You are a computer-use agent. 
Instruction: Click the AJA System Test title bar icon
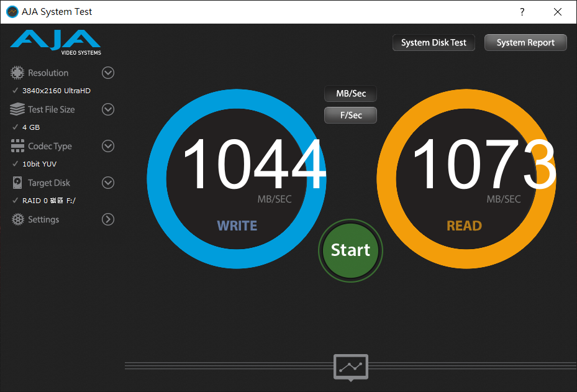(12, 12)
